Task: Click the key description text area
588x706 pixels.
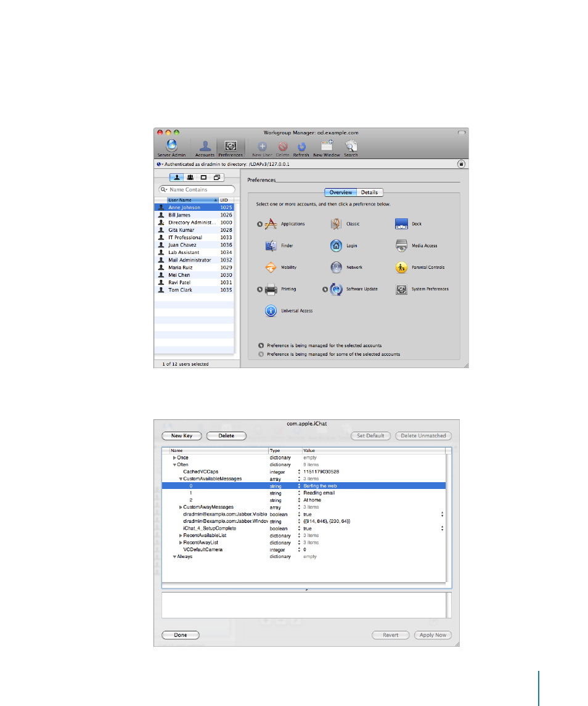Action: point(304,605)
